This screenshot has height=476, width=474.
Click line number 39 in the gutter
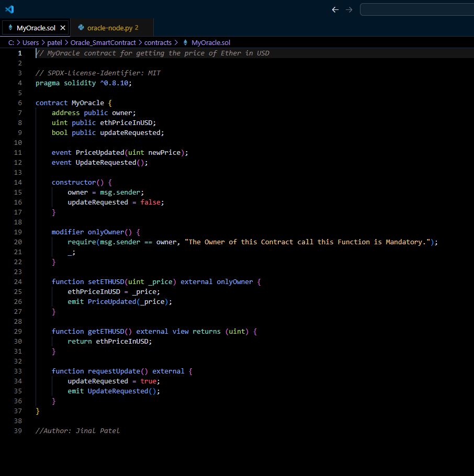pyautogui.click(x=18, y=431)
